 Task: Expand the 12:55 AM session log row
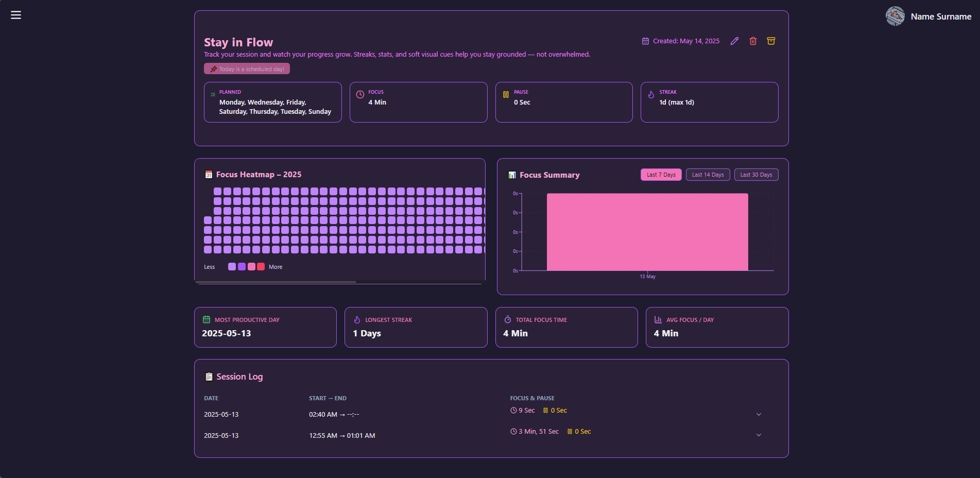[x=758, y=435]
